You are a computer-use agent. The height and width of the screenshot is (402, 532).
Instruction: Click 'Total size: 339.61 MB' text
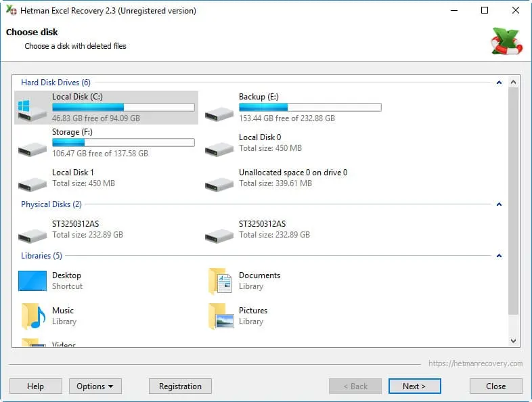tap(275, 183)
